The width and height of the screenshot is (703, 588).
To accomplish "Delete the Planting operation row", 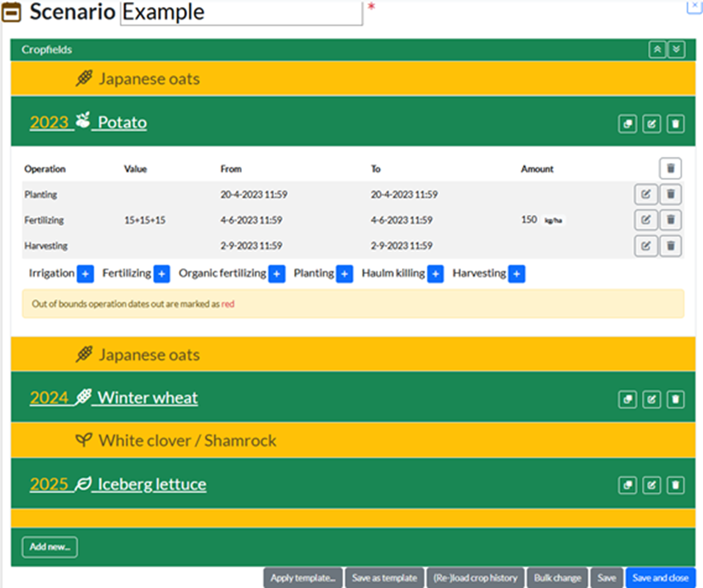I will pos(671,194).
